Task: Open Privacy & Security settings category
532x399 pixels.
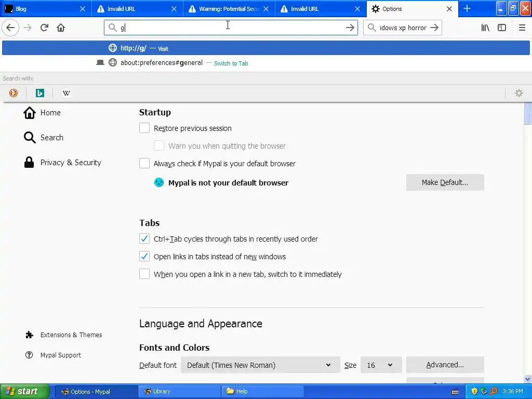Action: coord(62,163)
